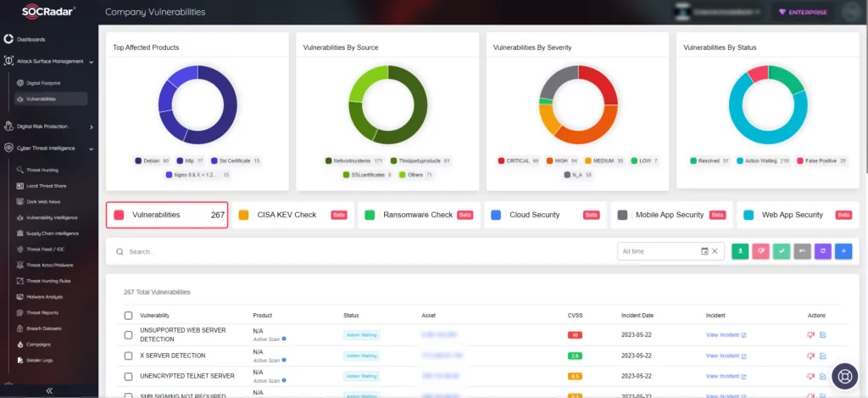Open Supply Chain Intelligence
This screenshot has height=398, width=868.
(x=53, y=233)
